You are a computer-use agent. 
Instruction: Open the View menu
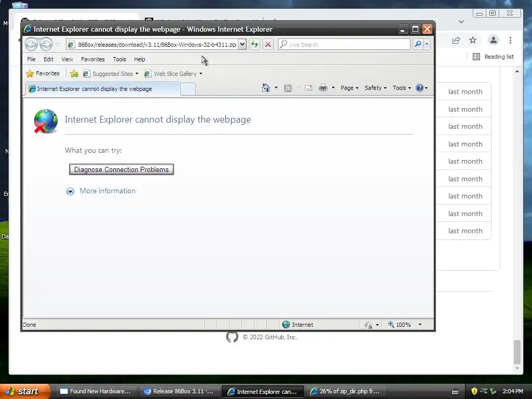67,59
